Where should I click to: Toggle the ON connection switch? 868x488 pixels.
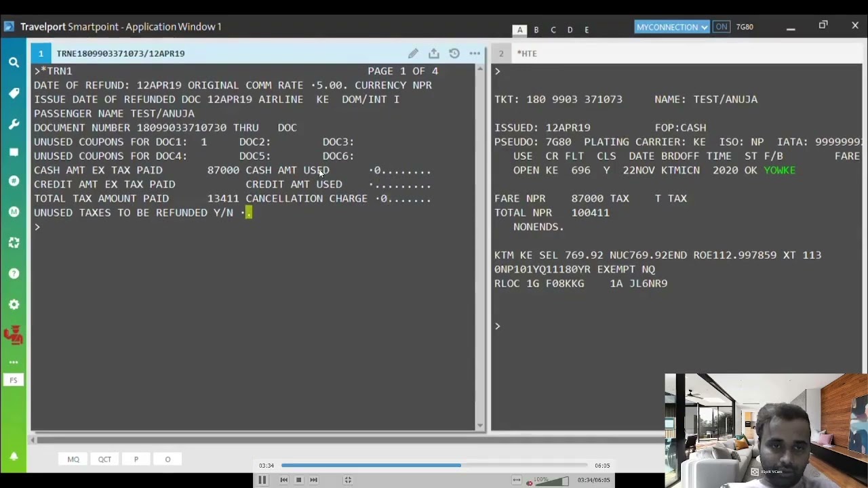pyautogui.click(x=721, y=27)
